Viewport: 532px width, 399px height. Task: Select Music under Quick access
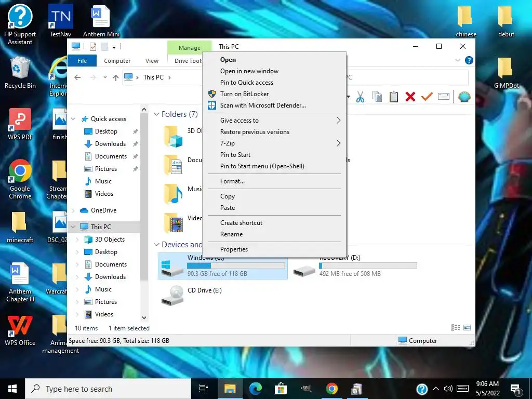tap(103, 181)
